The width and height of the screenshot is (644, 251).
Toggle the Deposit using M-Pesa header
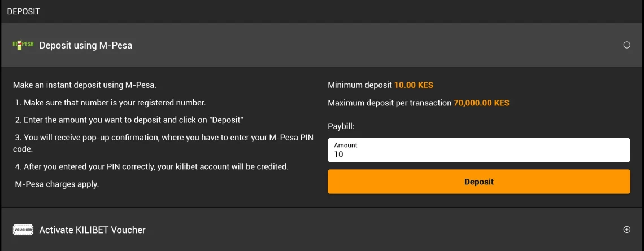pyautogui.click(x=322, y=45)
